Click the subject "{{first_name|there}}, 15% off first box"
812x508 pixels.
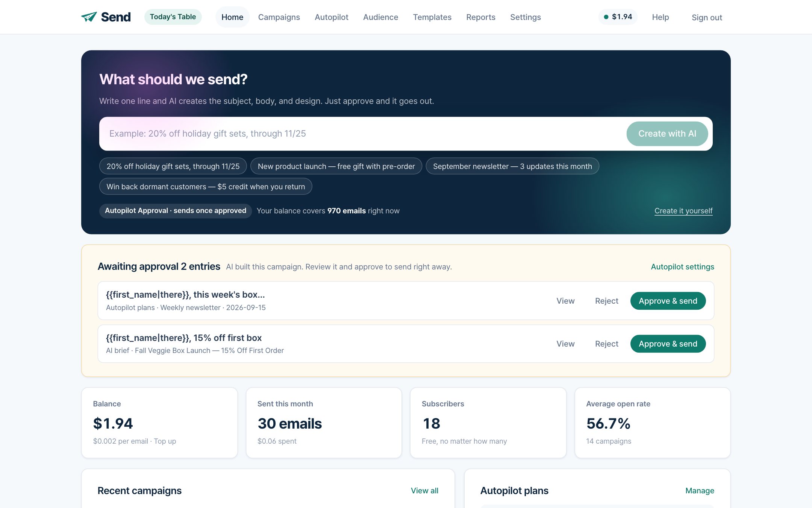click(x=184, y=338)
